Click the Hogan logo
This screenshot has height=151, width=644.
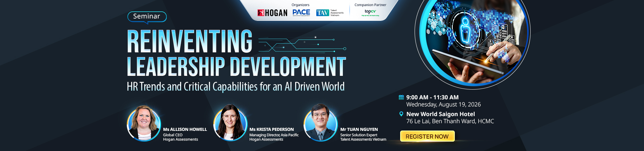click(x=272, y=13)
